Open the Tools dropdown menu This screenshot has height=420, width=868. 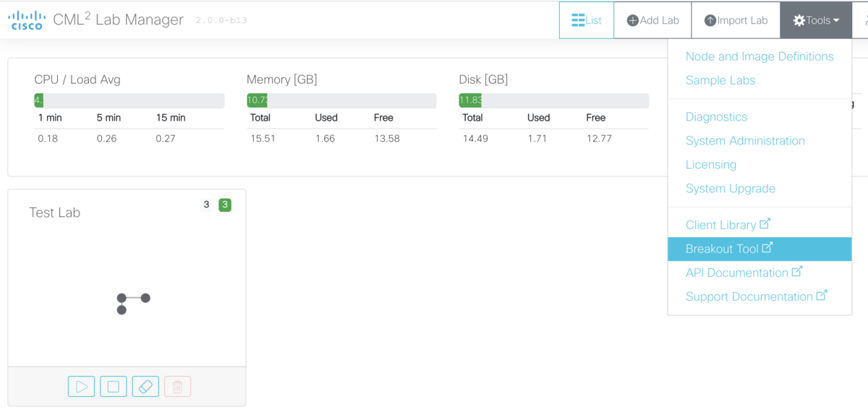point(816,20)
